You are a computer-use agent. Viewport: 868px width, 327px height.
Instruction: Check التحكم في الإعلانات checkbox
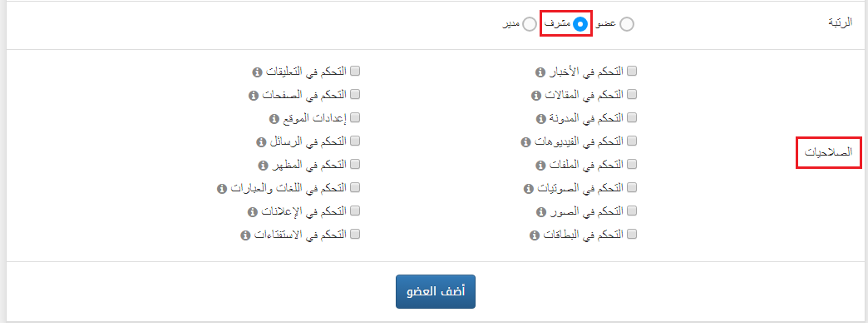(355, 211)
